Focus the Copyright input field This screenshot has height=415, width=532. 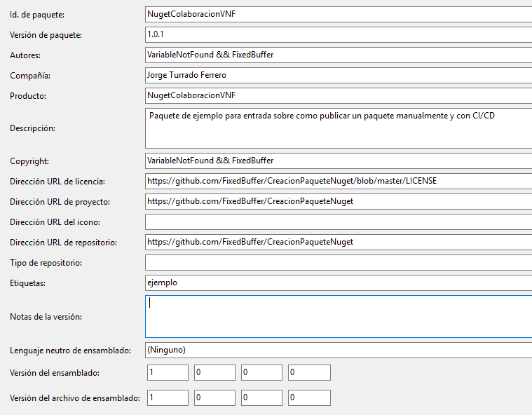[x=339, y=161]
